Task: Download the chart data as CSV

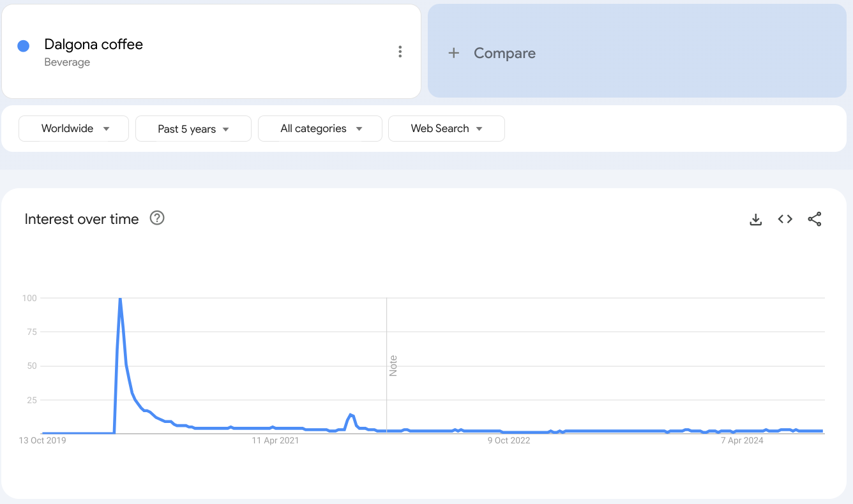Action: point(756,219)
